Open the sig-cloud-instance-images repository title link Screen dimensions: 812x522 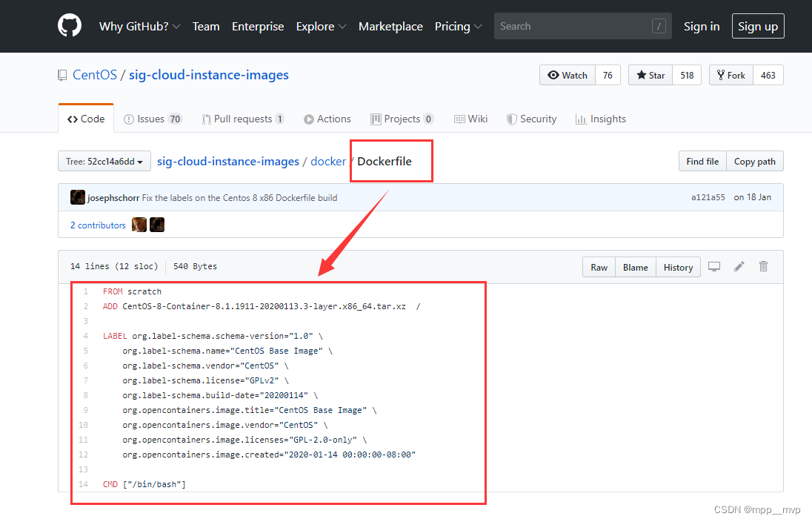[209, 75]
